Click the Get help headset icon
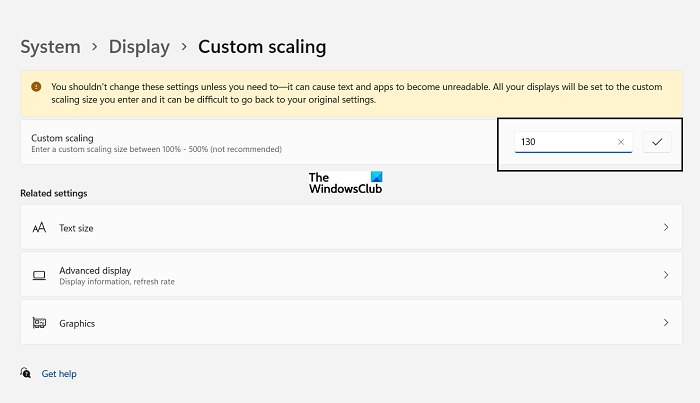This screenshot has height=403, width=700. (26, 373)
